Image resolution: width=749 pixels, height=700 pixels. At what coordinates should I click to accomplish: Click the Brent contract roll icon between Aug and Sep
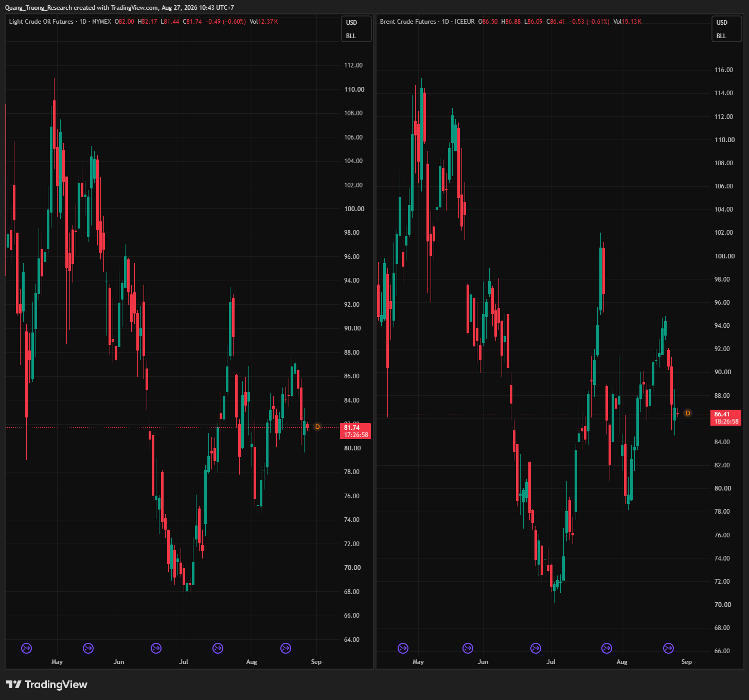[668, 648]
